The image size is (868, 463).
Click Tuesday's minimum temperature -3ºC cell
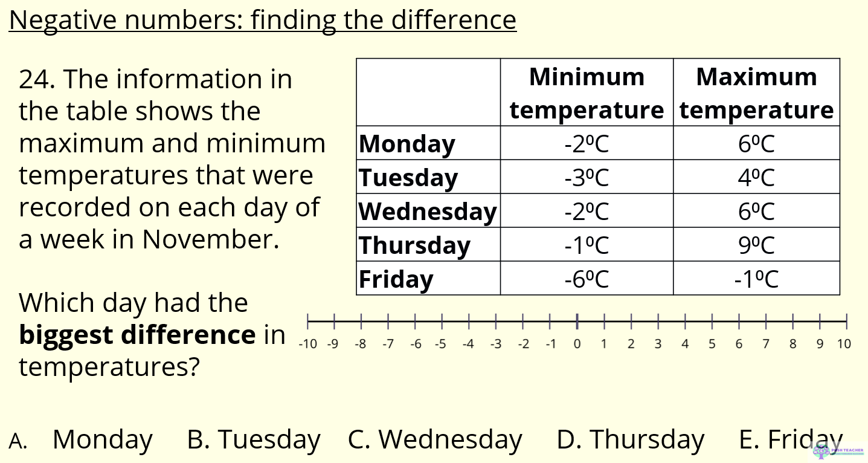tap(587, 177)
